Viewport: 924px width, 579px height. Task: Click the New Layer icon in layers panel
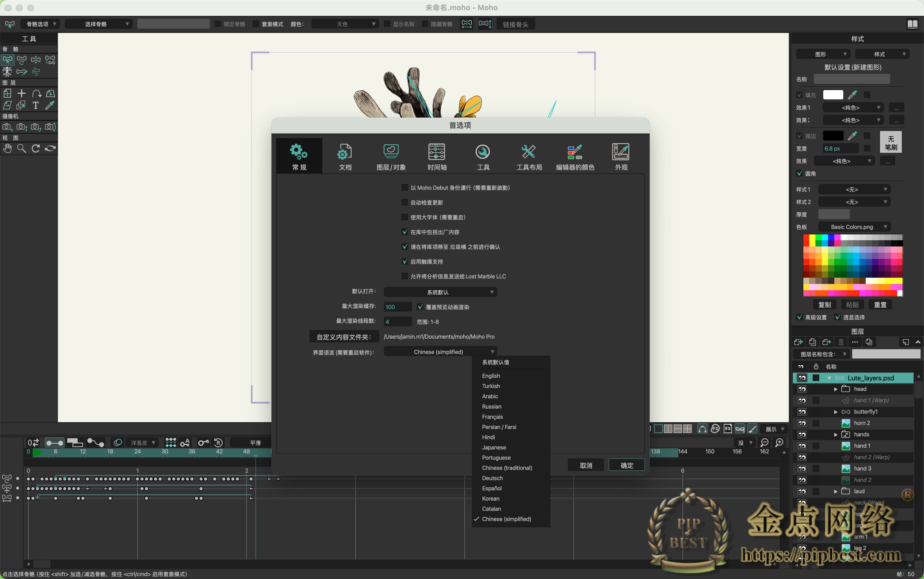(798, 342)
